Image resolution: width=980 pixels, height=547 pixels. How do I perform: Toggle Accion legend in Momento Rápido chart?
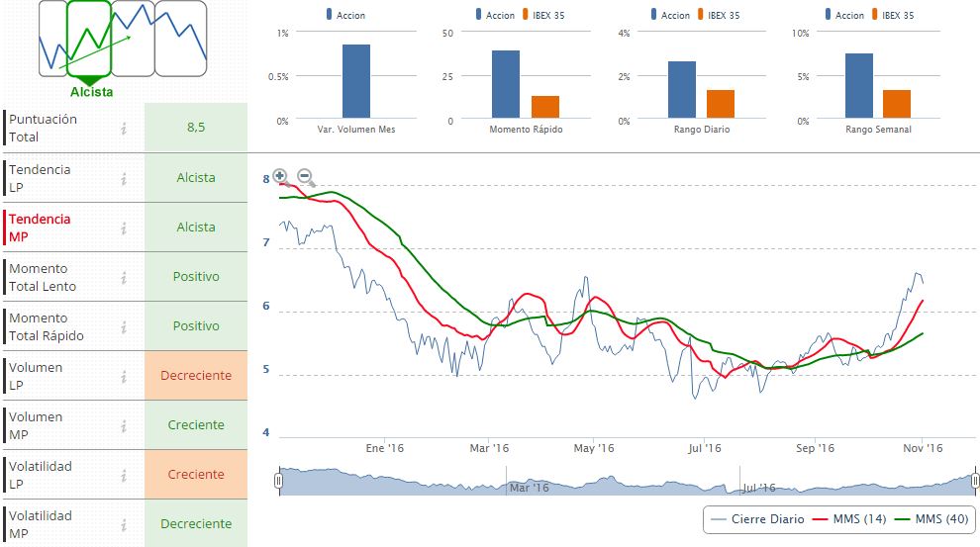tap(495, 15)
